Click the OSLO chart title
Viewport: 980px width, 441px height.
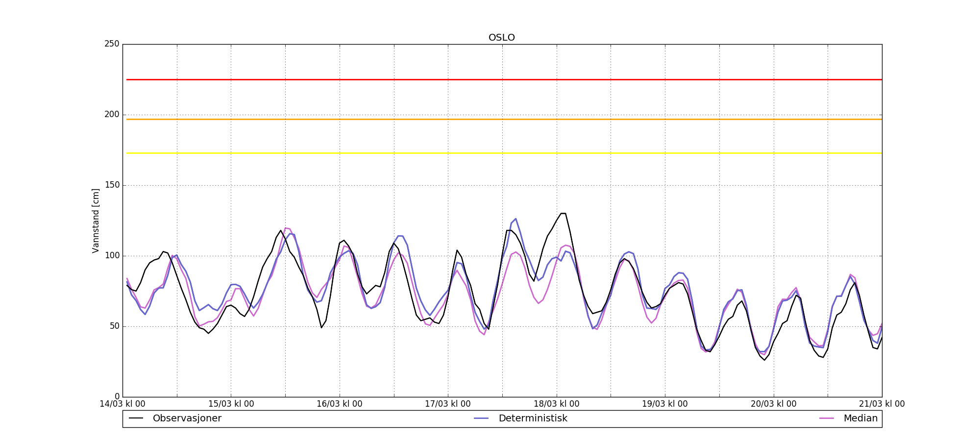pos(501,38)
